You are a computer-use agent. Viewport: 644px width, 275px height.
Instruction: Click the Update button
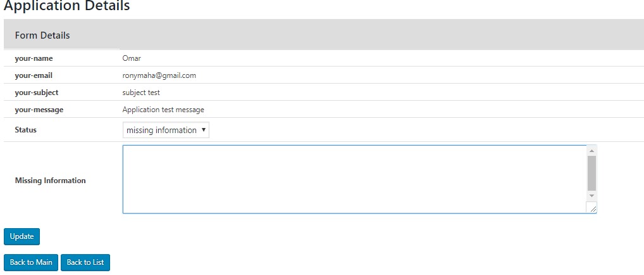pyautogui.click(x=22, y=236)
